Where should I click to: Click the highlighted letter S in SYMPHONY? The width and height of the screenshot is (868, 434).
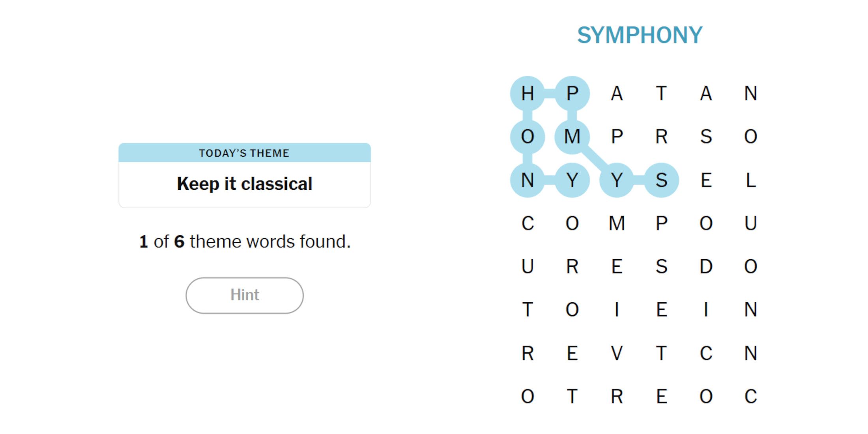click(662, 180)
